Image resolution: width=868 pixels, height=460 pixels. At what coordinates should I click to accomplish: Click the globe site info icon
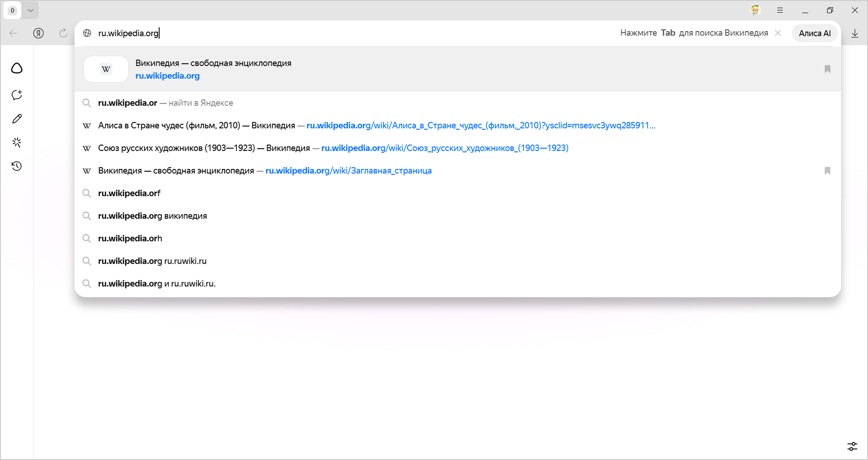(87, 33)
